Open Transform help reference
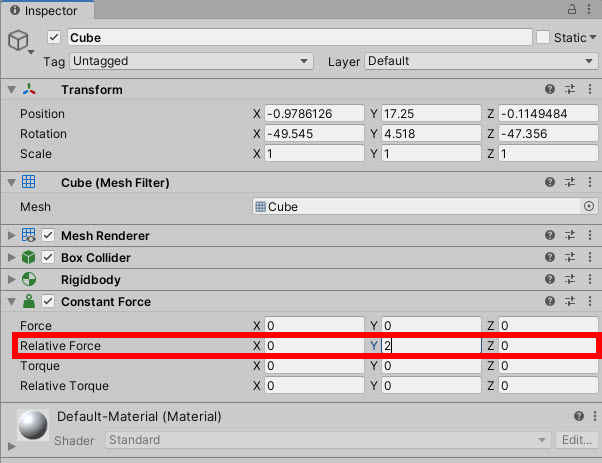Image resolution: width=602 pixels, height=463 pixels. [550, 89]
